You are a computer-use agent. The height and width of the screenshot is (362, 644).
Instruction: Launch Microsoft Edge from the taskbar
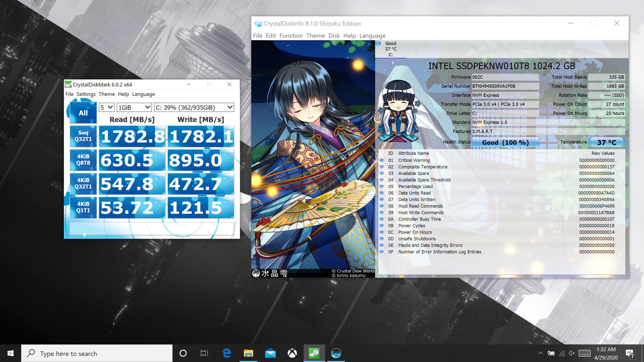click(227, 353)
